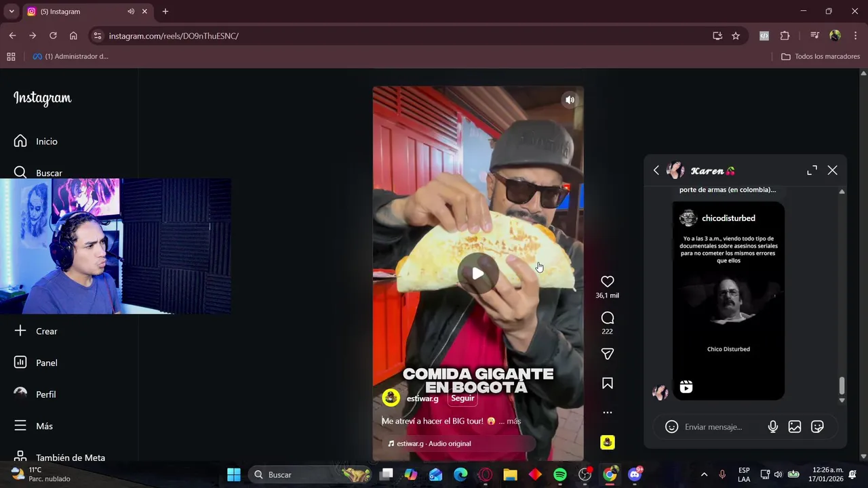The height and width of the screenshot is (488, 868).
Task: Open browser home page
Action: (x=73, y=36)
